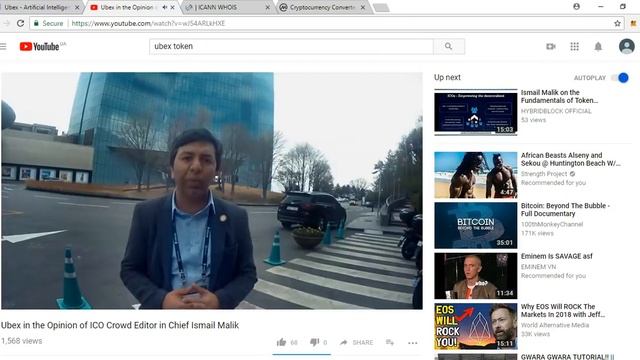This screenshot has width=640, height=360.
Task: Add video to playlist icon
Action: 390,342
